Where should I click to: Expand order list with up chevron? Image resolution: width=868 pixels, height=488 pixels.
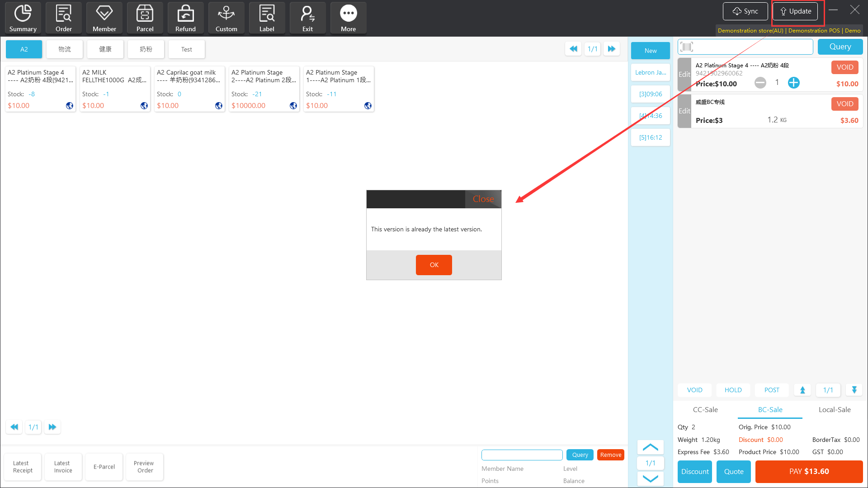pos(650,447)
